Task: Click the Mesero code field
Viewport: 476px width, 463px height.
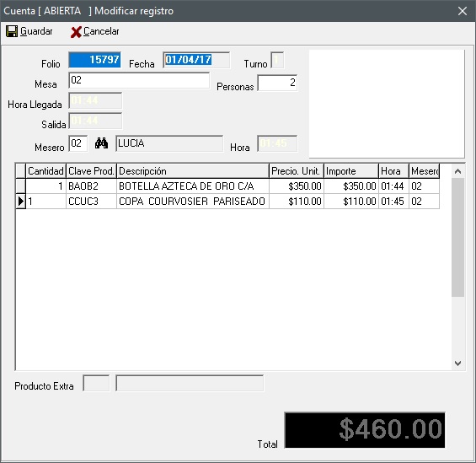Action: tap(78, 143)
